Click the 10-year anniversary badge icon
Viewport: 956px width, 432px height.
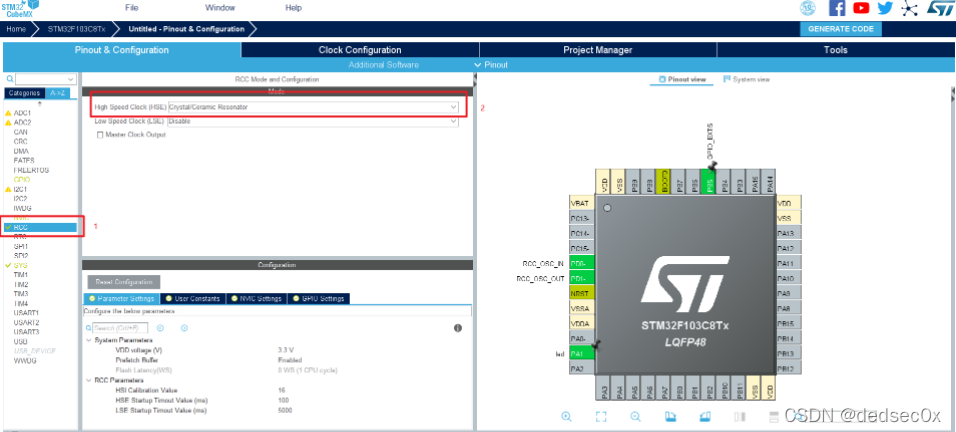[807, 8]
